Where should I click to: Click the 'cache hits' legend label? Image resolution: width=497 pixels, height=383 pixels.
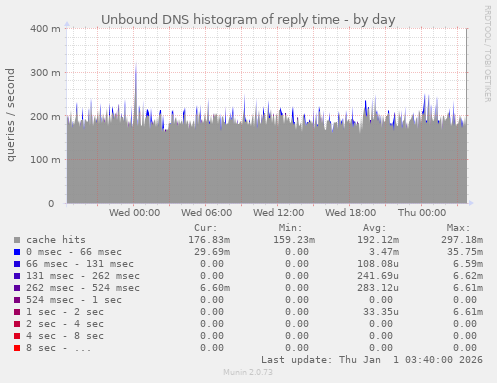(56, 240)
